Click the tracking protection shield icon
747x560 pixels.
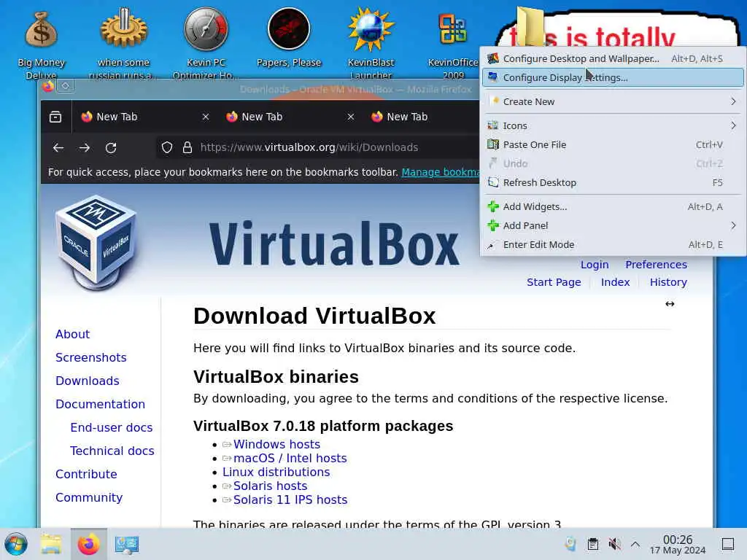[167, 147]
